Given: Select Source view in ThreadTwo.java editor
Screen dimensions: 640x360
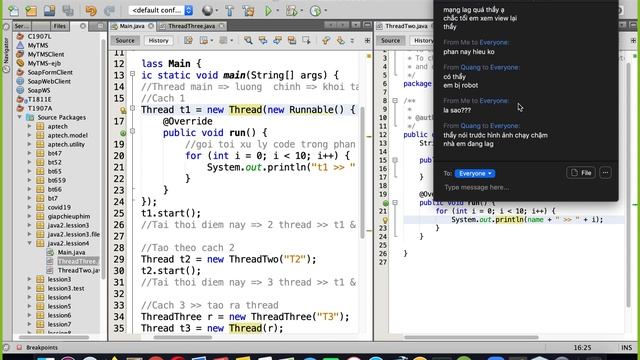Looking at the screenshot, I should point(391,40).
